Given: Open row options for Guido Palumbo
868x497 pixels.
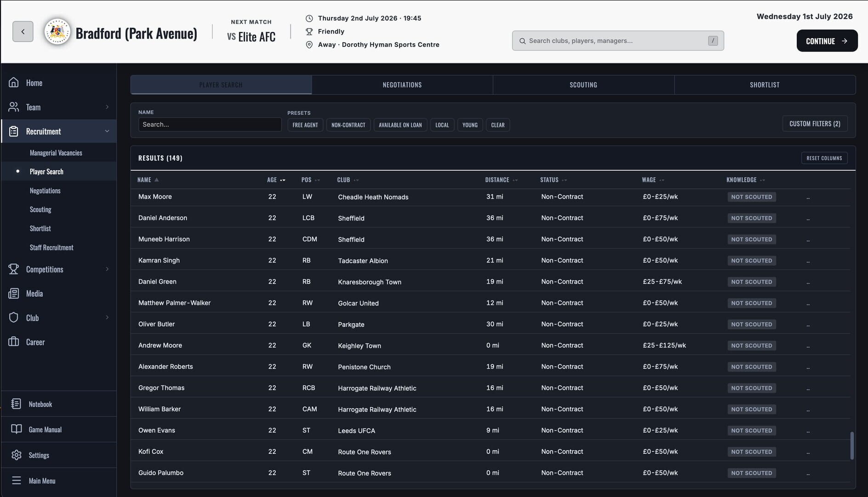Looking at the screenshot, I should pyautogui.click(x=808, y=473).
